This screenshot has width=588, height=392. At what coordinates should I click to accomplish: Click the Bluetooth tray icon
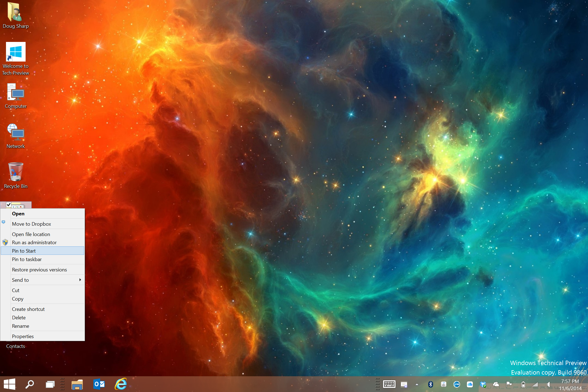(x=430, y=384)
